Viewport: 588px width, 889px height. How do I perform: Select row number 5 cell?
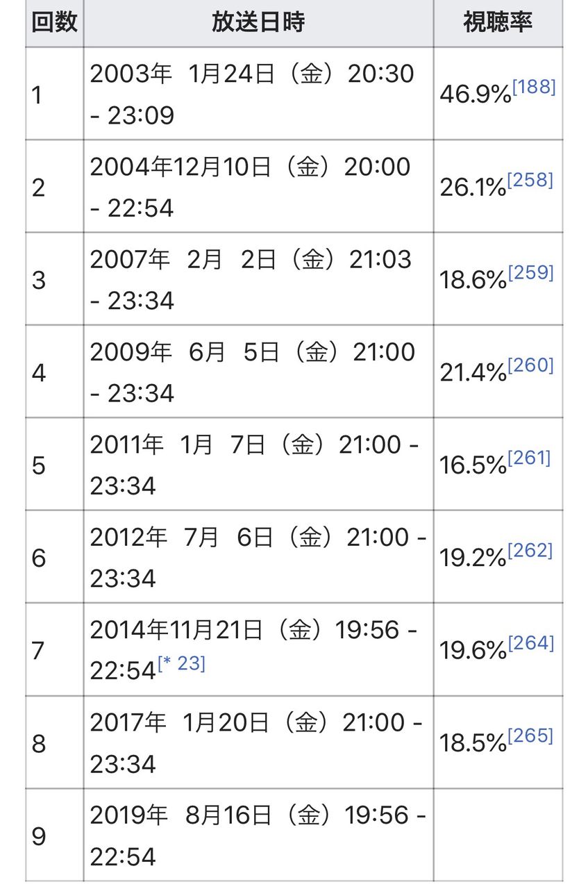tap(54, 464)
